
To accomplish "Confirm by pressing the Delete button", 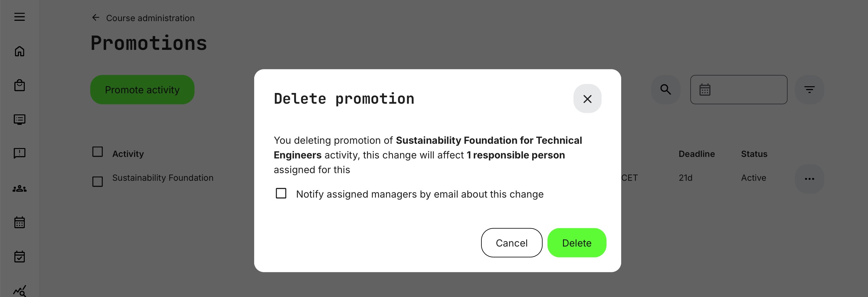I will [x=577, y=243].
